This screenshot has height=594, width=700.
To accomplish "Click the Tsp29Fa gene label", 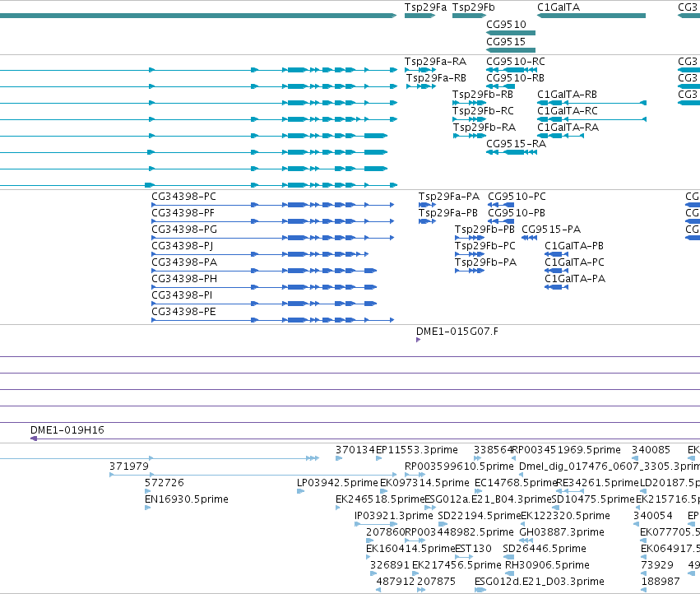I will pos(425,7).
